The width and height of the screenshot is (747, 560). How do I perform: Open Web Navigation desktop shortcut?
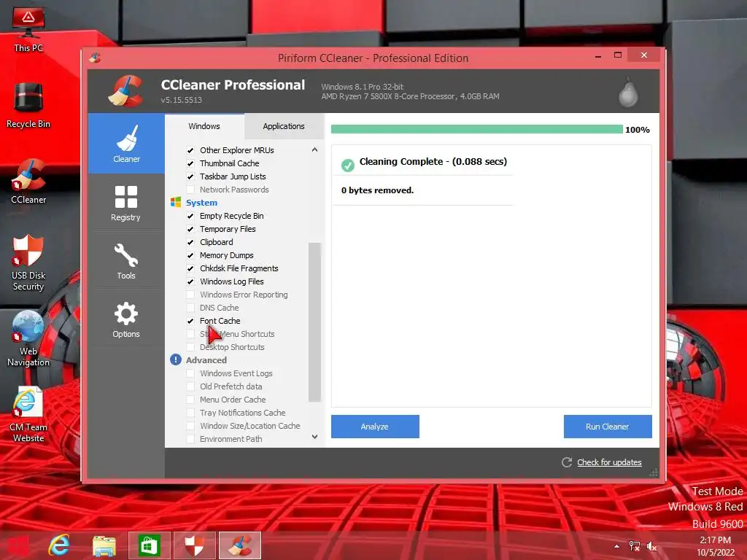coord(28,338)
